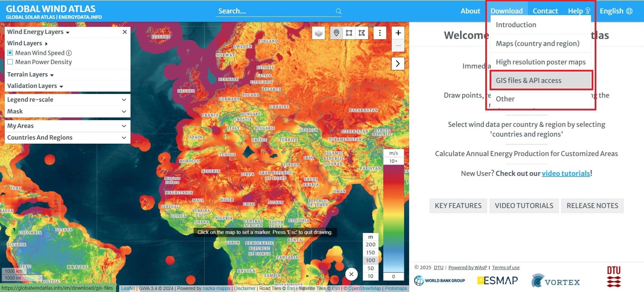
Task: Select the 50 m height option
Action: [370, 269]
